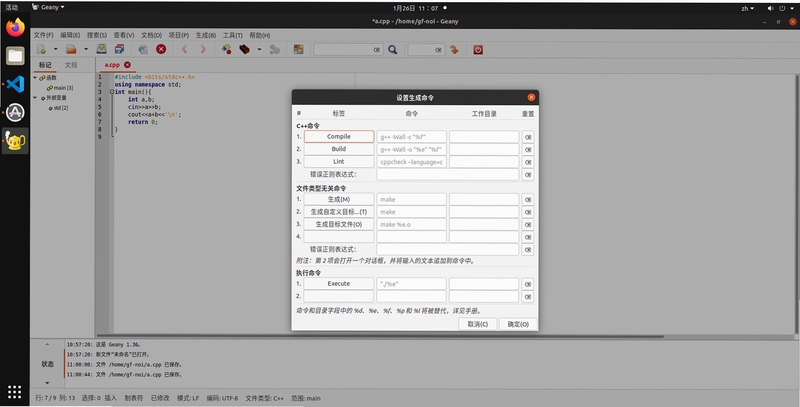Image resolution: width=800 pixels, height=407 pixels.
Task: Open the system volume and power menu
Action: (781, 8)
